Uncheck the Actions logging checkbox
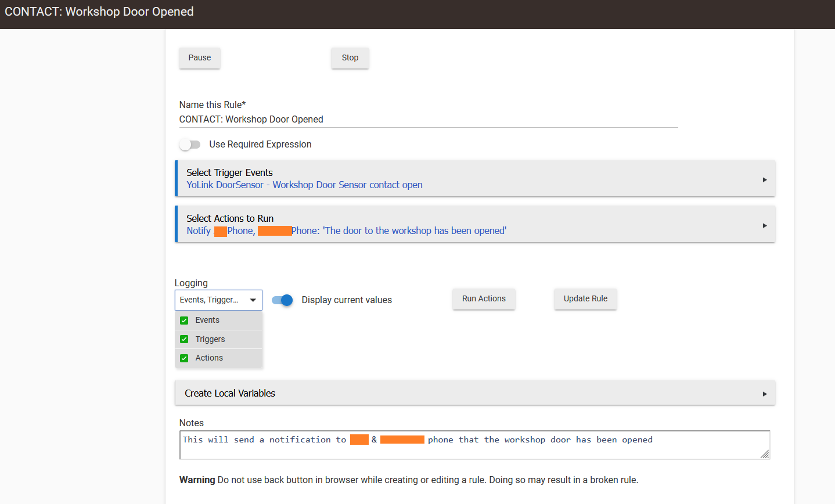 pos(184,358)
